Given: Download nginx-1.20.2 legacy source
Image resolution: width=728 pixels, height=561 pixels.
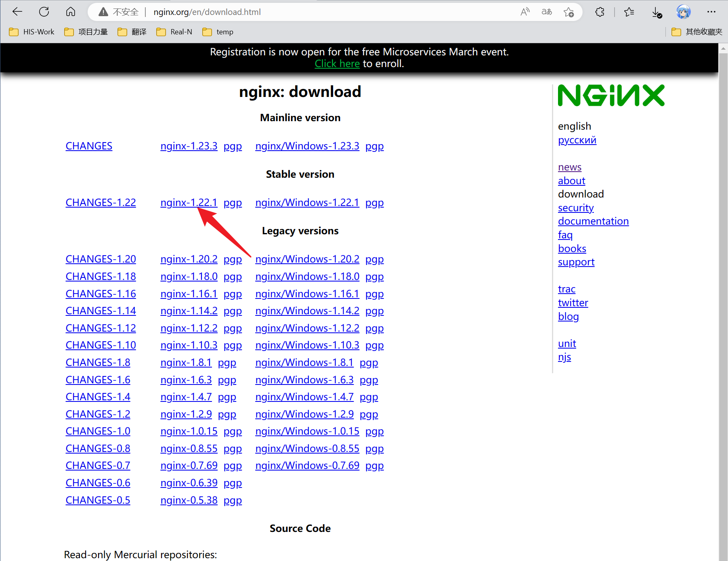Looking at the screenshot, I should click(189, 259).
